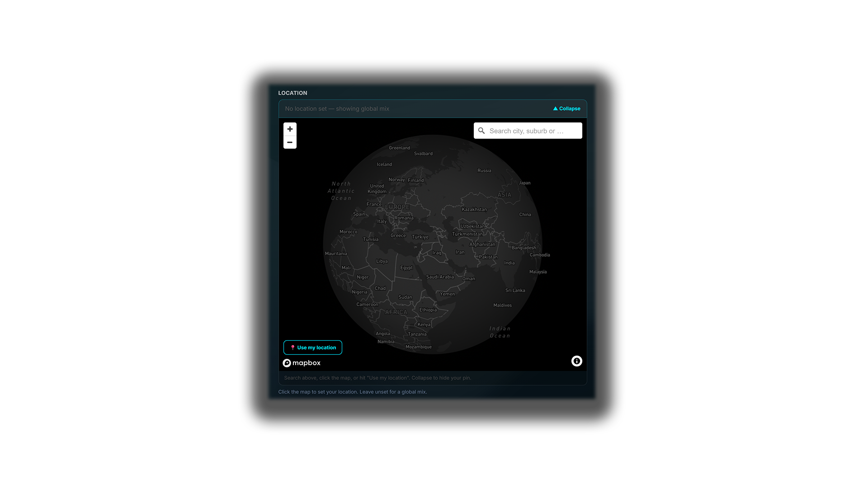
Task: Click Kazakhstan on the globe
Action: coord(474,210)
